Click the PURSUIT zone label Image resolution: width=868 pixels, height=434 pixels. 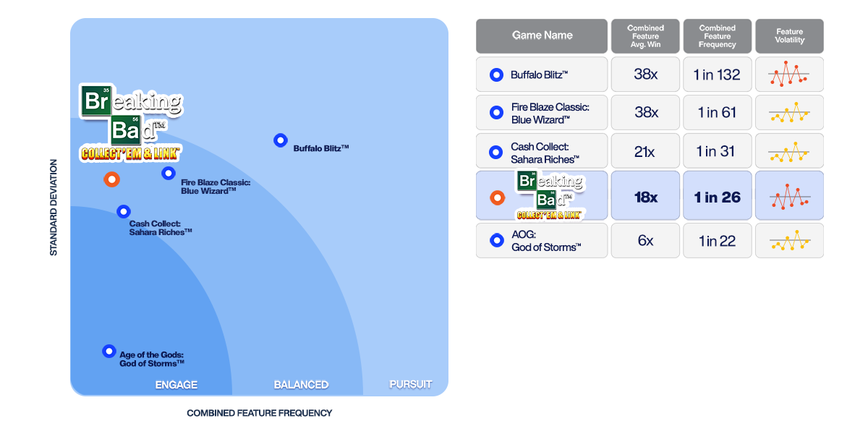click(410, 384)
